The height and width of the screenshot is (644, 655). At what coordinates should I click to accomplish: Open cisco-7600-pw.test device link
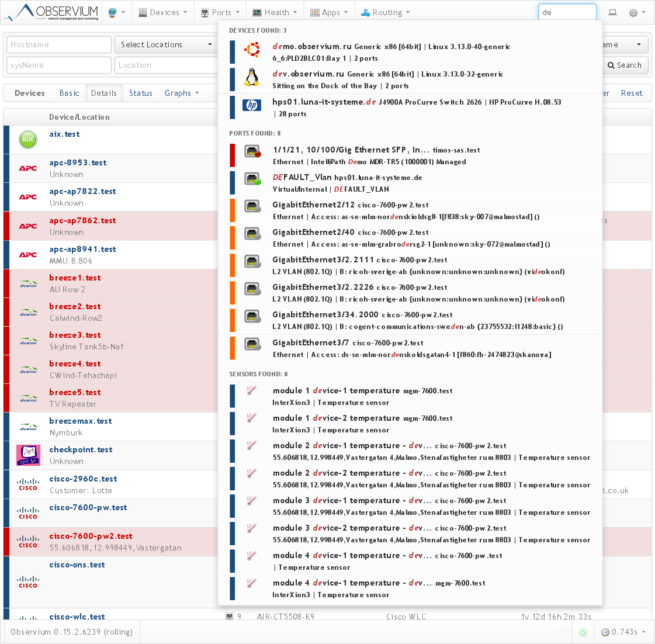coord(88,507)
